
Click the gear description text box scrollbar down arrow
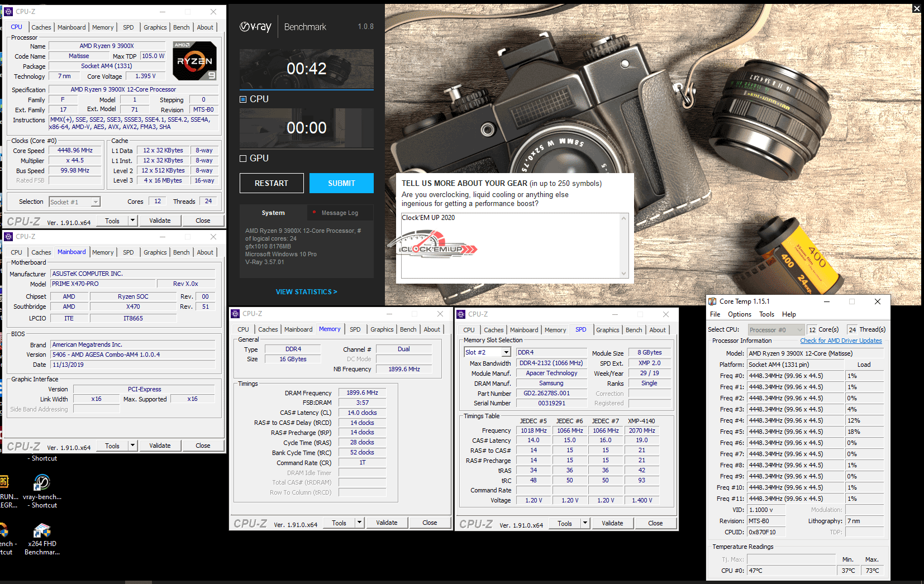[624, 273]
